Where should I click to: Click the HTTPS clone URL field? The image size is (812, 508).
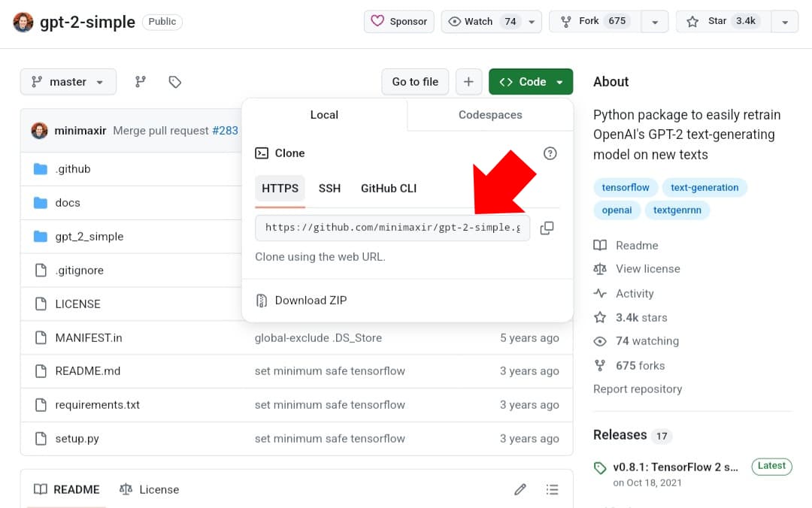tap(392, 228)
